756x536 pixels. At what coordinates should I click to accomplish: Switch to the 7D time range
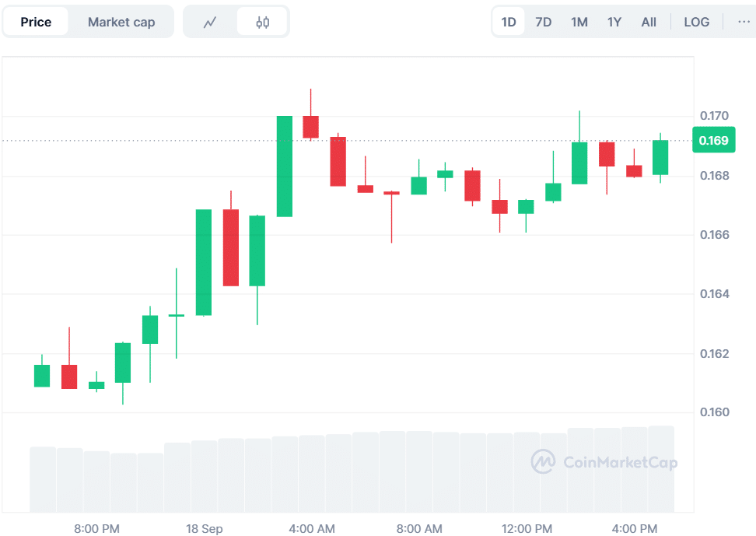pyautogui.click(x=544, y=22)
